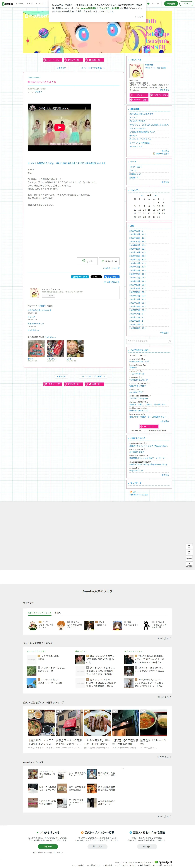The width and height of the screenshot is (195, 868).
Task: Go to next article ミイラ（ＮＯＴグロ画像） above post
Action: point(93,68)
